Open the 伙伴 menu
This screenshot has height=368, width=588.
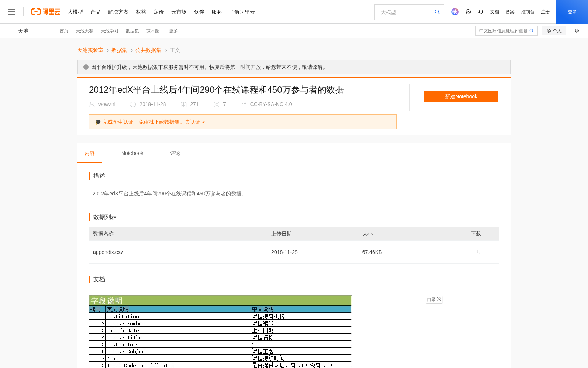199,12
